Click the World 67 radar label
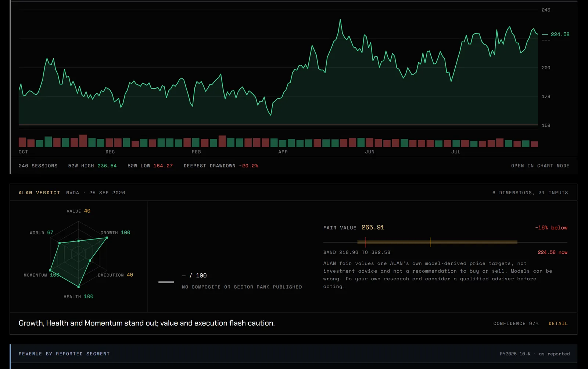This screenshot has width=588, height=369. [x=42, y=233]
